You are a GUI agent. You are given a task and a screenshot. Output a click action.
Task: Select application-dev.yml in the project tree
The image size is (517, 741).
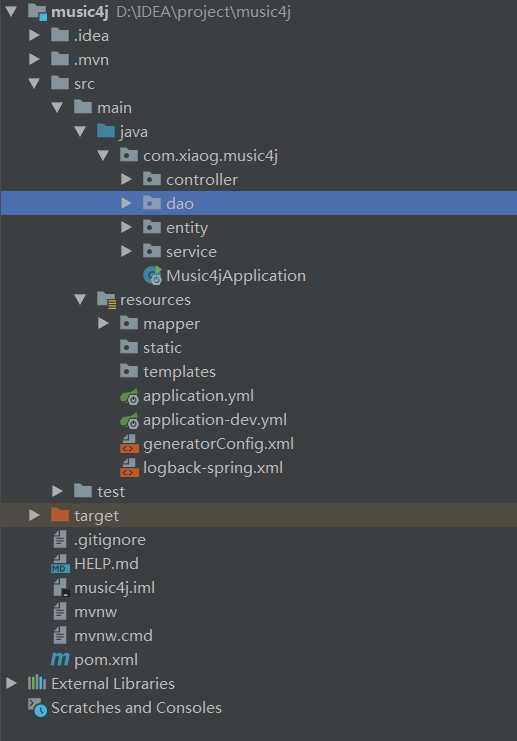(215, 420)
